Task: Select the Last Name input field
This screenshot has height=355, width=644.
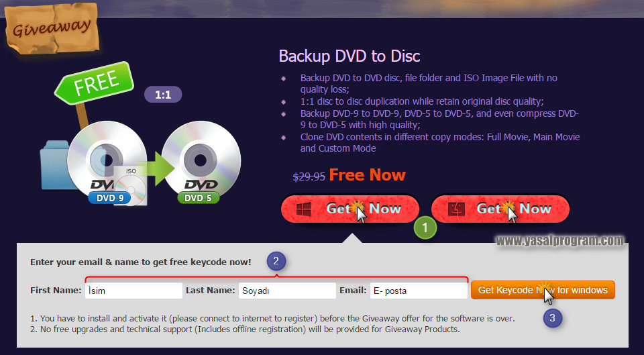Action: [287, 291]
